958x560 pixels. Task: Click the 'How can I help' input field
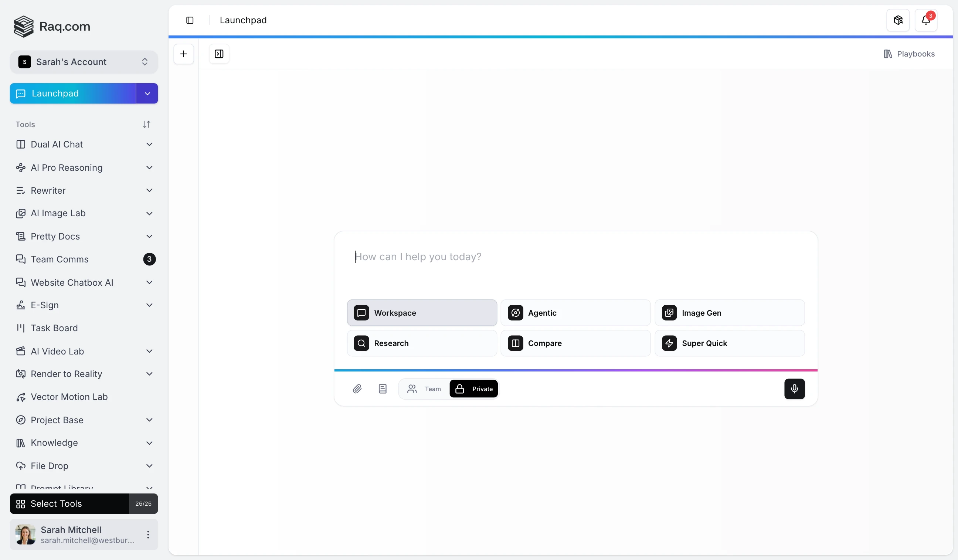coord(575,257)
